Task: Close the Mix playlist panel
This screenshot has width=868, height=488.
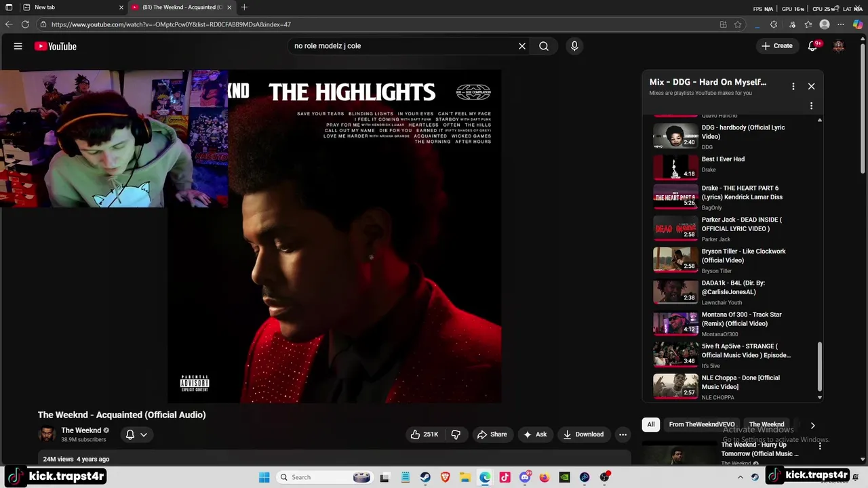Action: point(811,86)
